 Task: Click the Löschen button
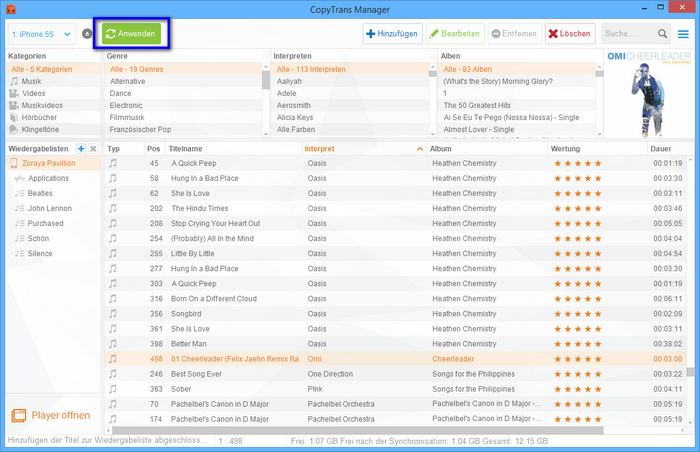click(569, 34)
